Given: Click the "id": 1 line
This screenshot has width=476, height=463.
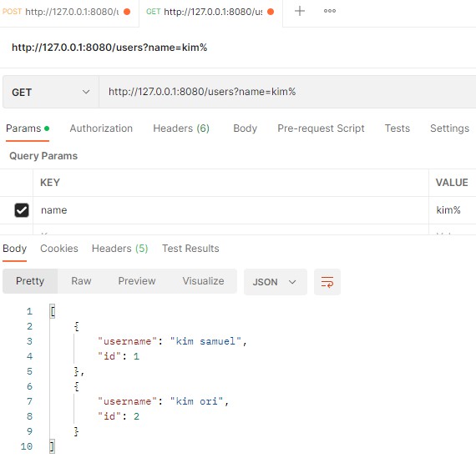Looking at the screenshot, I should tap(119, 356).
